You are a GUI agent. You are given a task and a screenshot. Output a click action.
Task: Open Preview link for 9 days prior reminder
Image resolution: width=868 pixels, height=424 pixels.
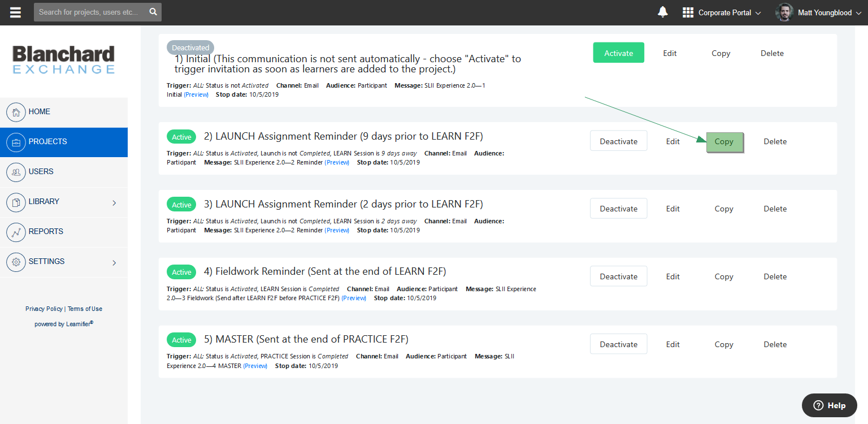[x=337, y=162]
